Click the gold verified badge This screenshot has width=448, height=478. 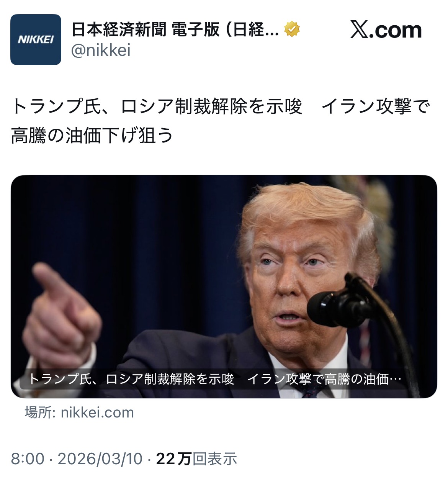coord(292,30)
